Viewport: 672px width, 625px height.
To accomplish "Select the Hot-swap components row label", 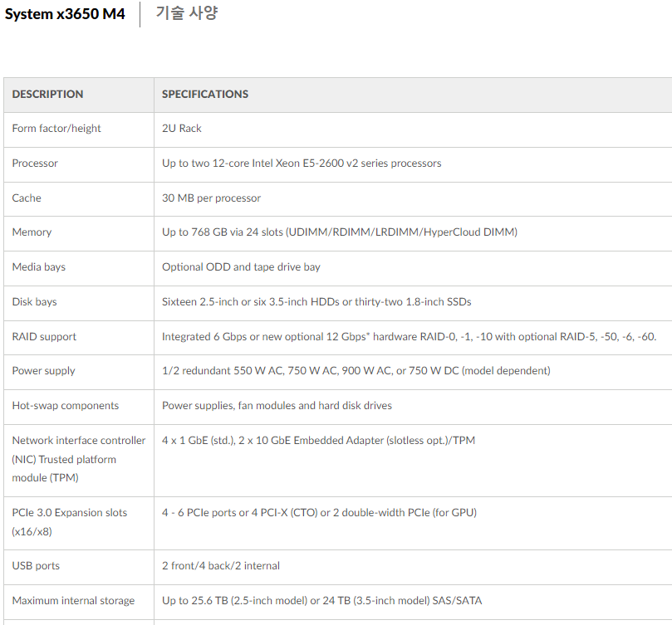I will coord(65,406).
